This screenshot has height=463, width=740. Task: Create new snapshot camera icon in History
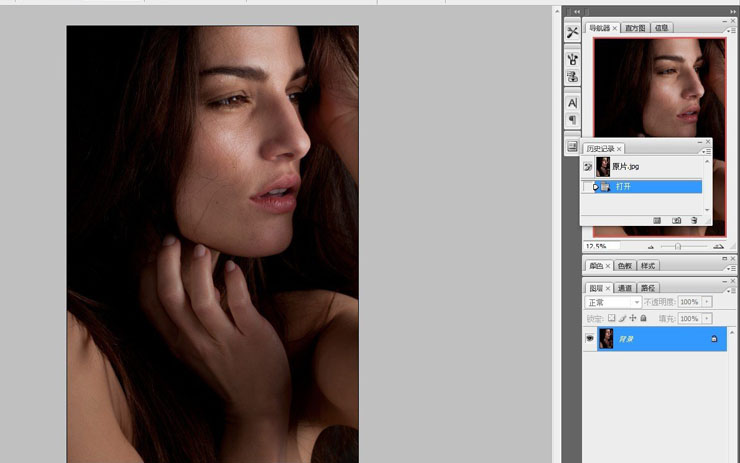pyautogui.click(x=676, y=220)
